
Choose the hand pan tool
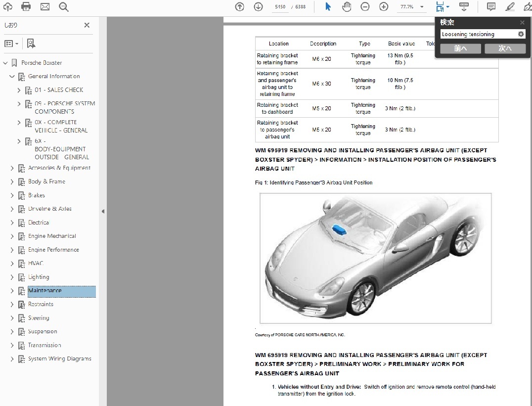click(x=347, y=7)
